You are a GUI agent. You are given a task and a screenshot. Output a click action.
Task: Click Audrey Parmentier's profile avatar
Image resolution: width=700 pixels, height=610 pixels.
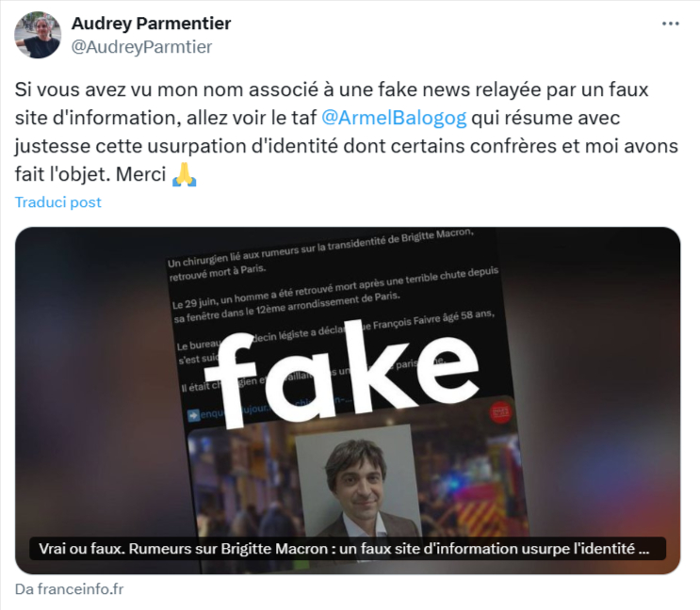(x=38, y=35)
